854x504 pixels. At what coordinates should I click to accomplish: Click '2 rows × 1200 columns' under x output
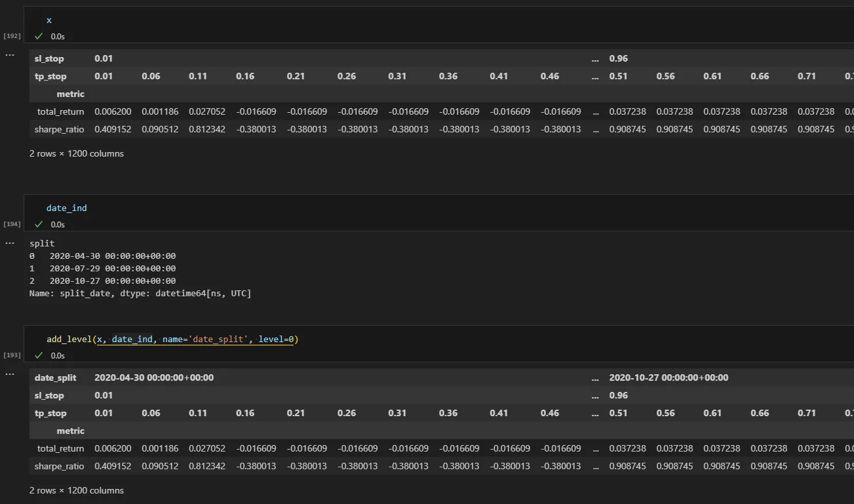coord(77,154)
